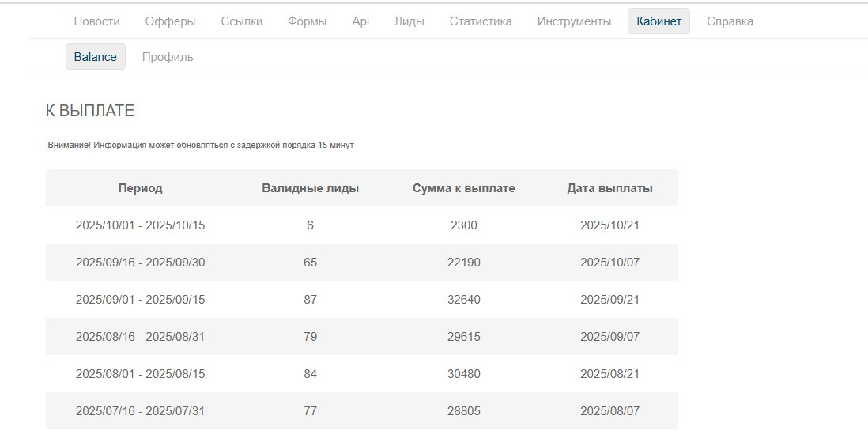Click the Инструменты menu item
This screenshot has height=446, width=868.
click(574, 21)
